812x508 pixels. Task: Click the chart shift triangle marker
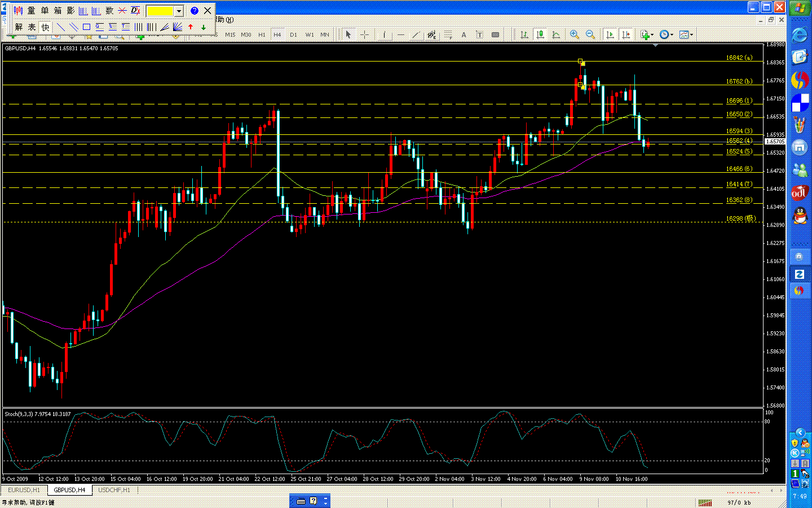[655, 45]
